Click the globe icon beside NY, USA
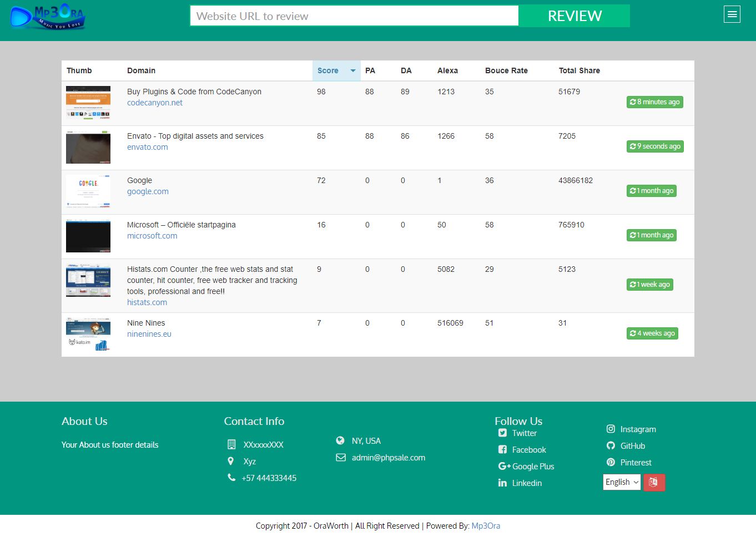The image size is (756, 537). [x=340, y=440]
